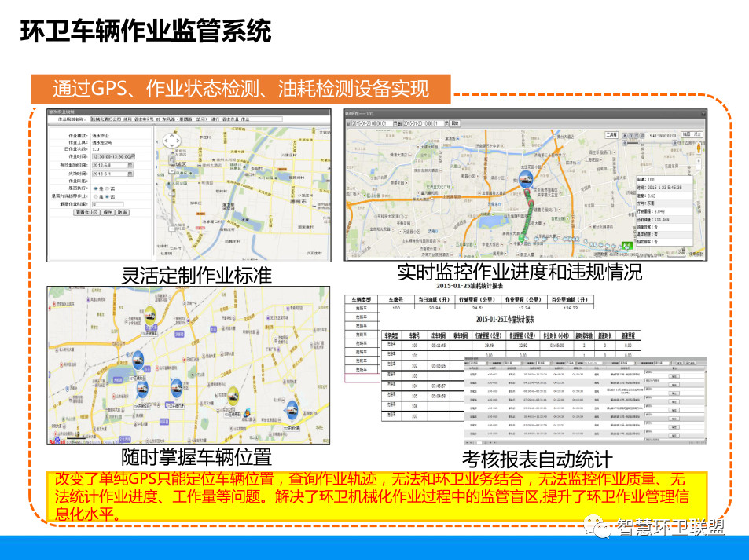
Task: Open the 工具箱 toolbar panel
Action: click(x=611, y=134)
